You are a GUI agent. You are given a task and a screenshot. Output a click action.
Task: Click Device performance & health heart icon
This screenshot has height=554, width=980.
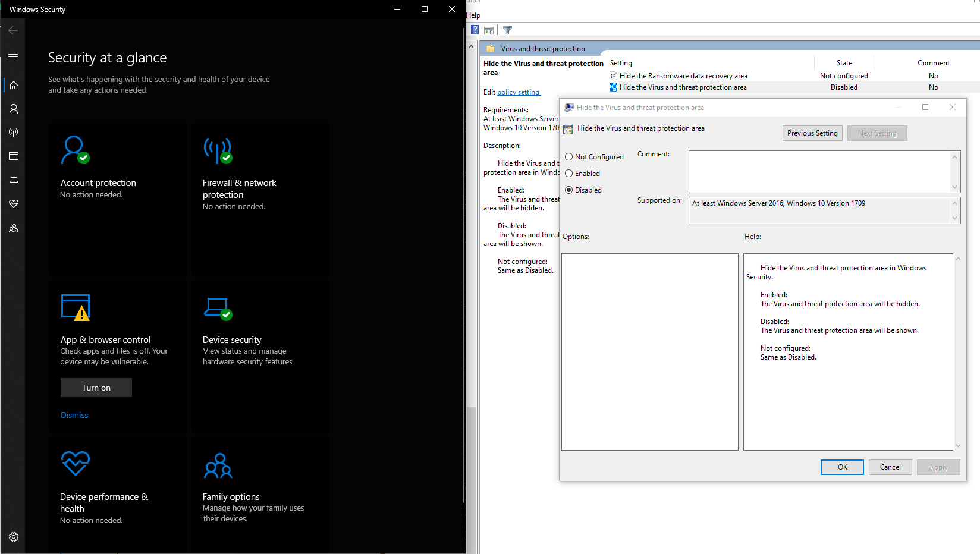click(76, 463)
